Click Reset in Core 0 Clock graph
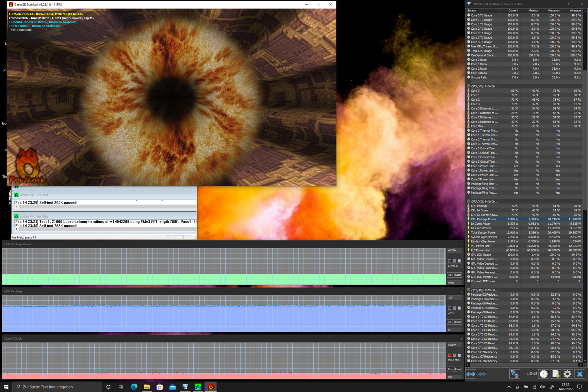 click(x=458, y=369)
